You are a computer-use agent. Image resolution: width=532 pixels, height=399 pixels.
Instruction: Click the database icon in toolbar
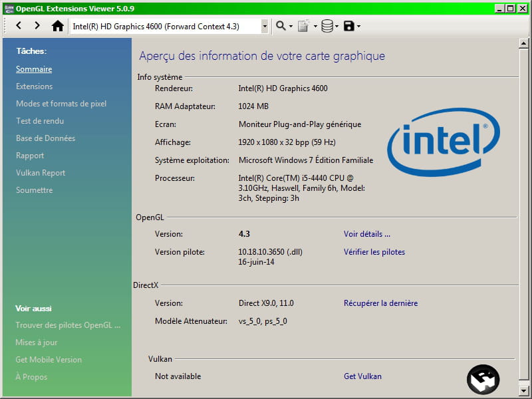327,26
